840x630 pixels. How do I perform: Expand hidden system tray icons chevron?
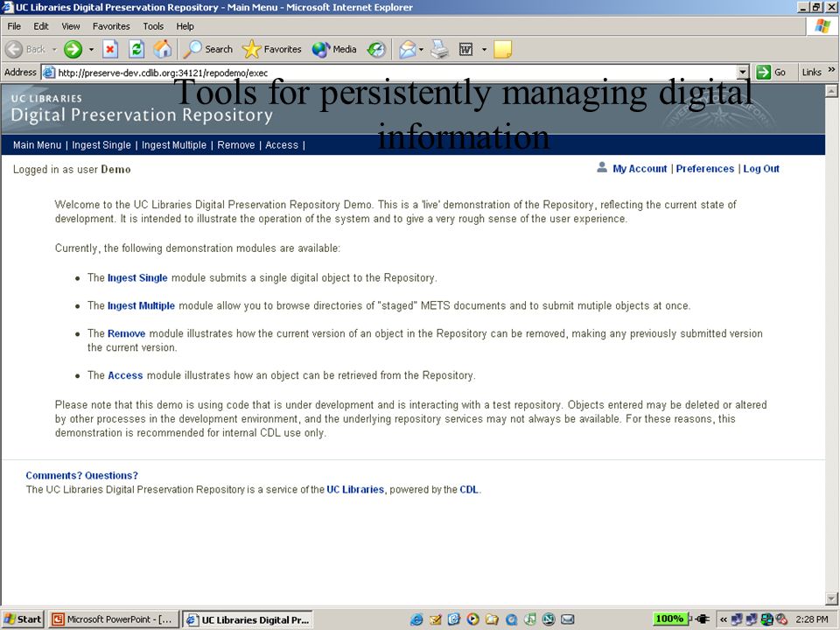click(x=724, y=619)
